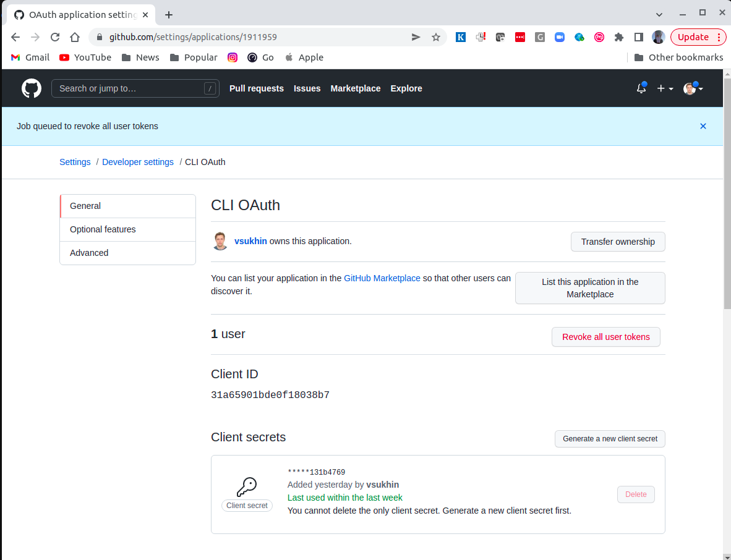The image size is (731, 560).
Task: Open the Zoom extension icon
Action: pyautogui.click(x=560, y=37)
